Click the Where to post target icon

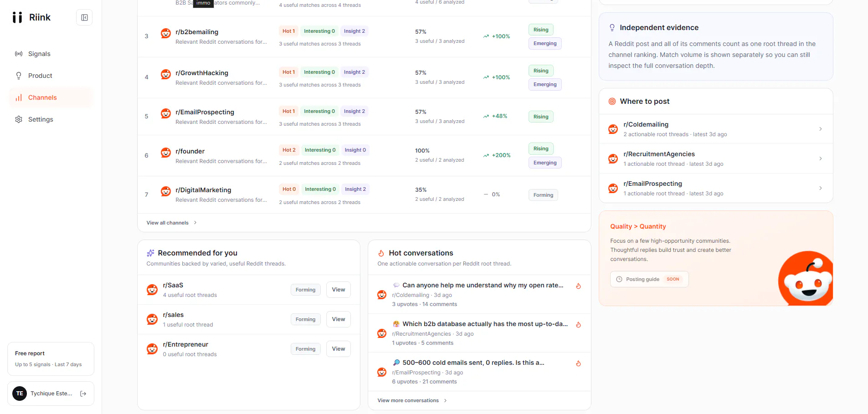(x=612, y=101)
